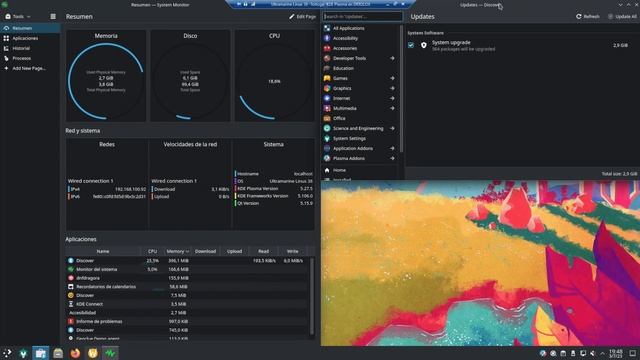Select the Resumen page in sidebar
The width and height of the screenshot is (640, 360).
(x=30, y=28)
